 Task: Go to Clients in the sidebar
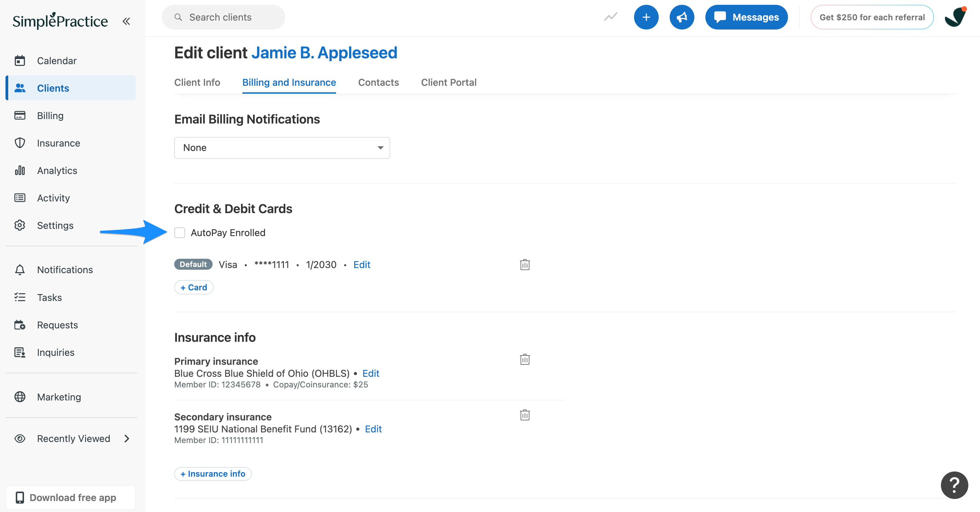(x=71, y=88)
